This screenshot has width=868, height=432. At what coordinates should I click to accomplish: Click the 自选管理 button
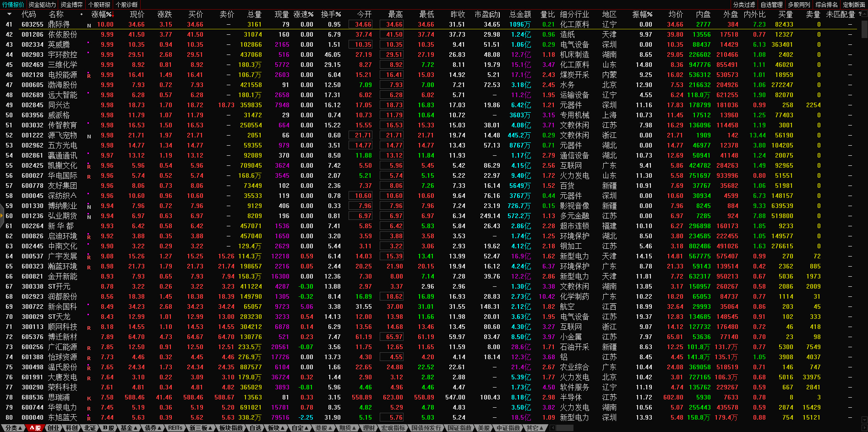pyautogui.click(x=771, y=5)
